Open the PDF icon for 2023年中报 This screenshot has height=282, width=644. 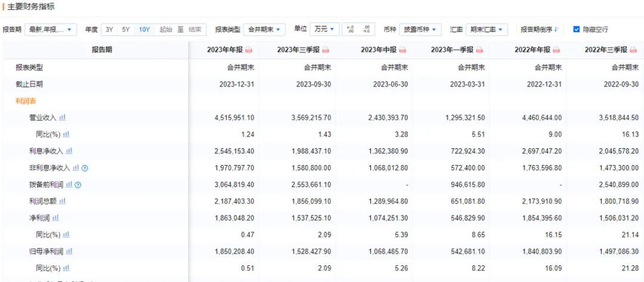coord(402,50)
